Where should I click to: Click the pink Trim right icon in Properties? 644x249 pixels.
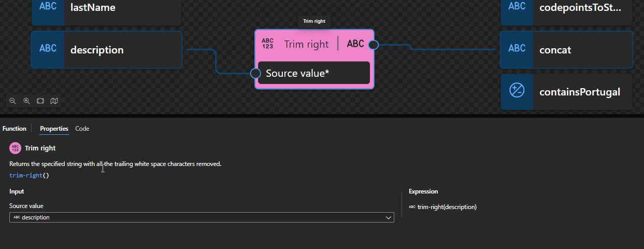15,148
